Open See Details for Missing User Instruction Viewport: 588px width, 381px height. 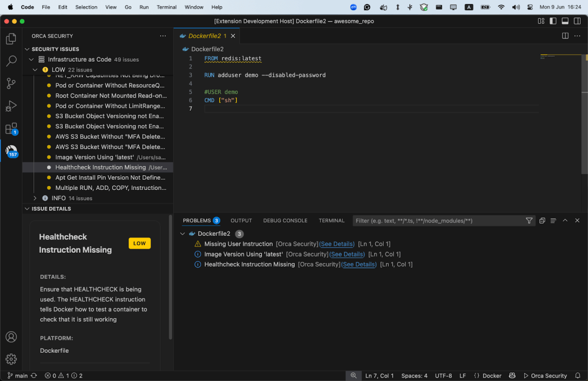[337, 244]
